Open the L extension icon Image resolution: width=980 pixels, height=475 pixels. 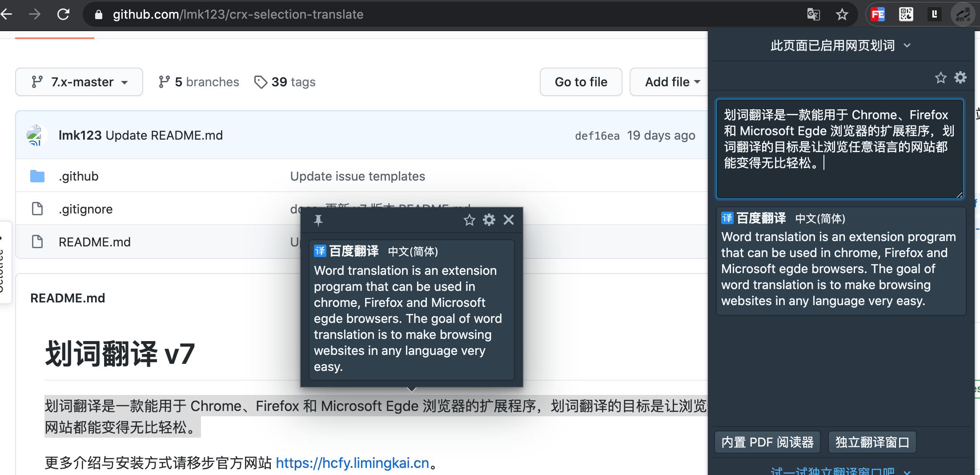934,14
